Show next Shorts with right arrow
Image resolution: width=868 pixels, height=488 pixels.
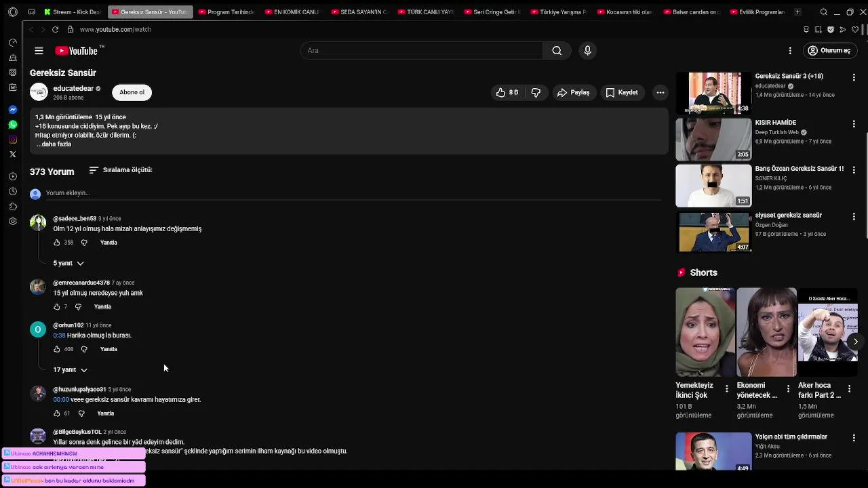855,342
